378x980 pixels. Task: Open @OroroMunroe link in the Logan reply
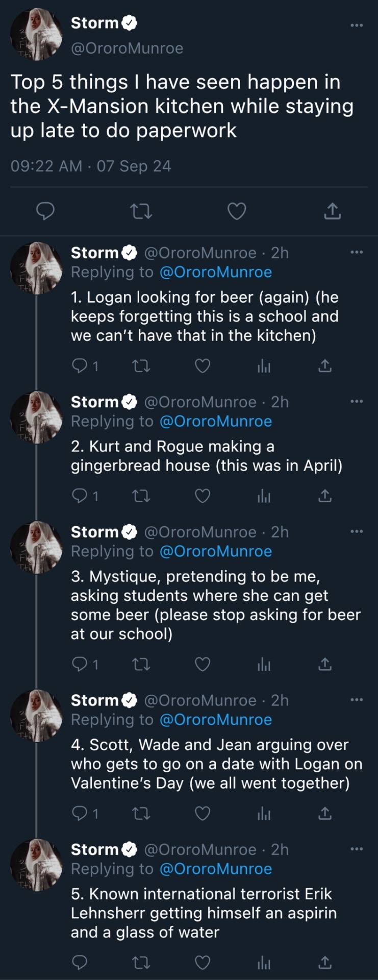pyautogui.click(x=216, y=273)
